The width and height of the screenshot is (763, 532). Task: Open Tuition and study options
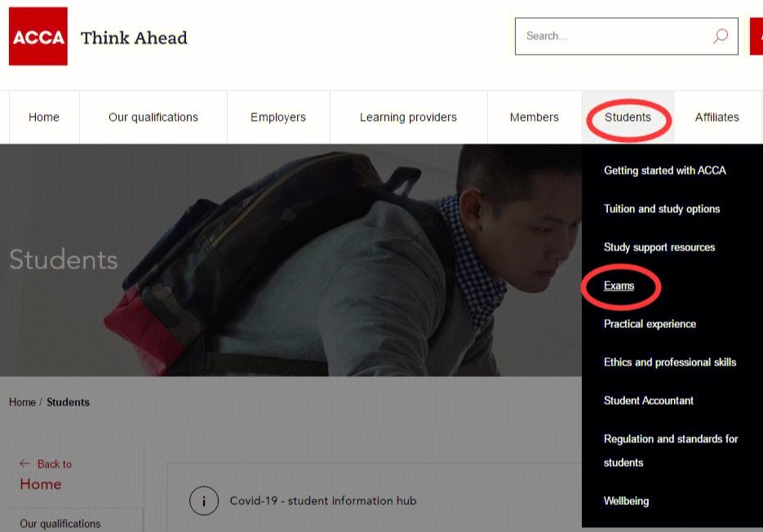662,209
